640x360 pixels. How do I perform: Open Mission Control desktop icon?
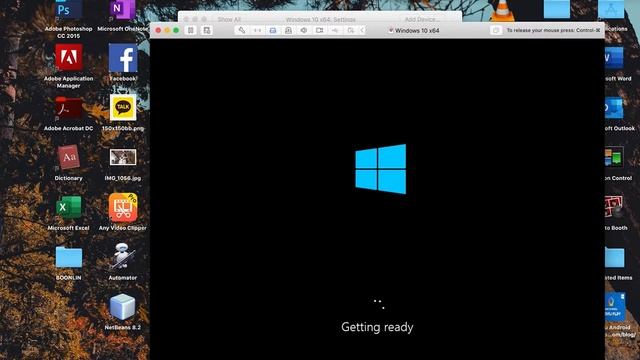tap(614, 157)
